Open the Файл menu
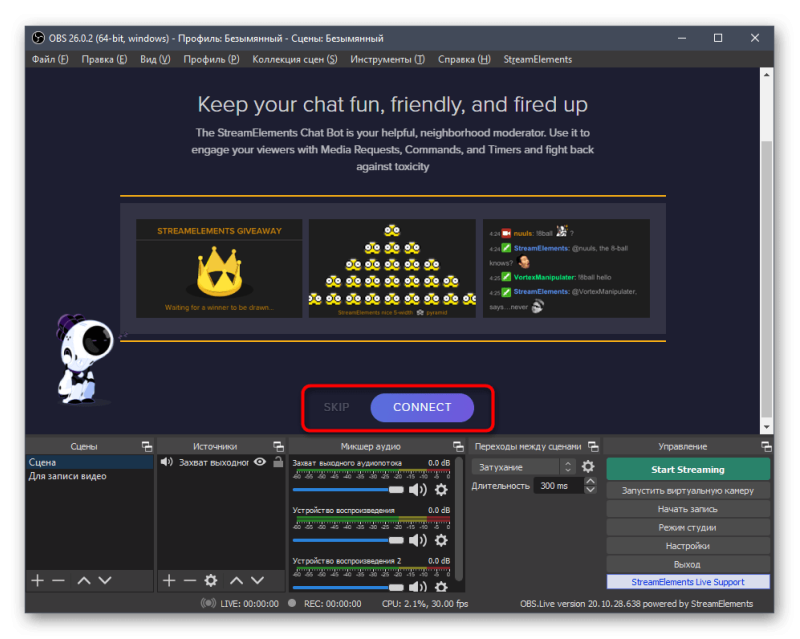Screen dimensions: 800x639 [x=50, y=59]
